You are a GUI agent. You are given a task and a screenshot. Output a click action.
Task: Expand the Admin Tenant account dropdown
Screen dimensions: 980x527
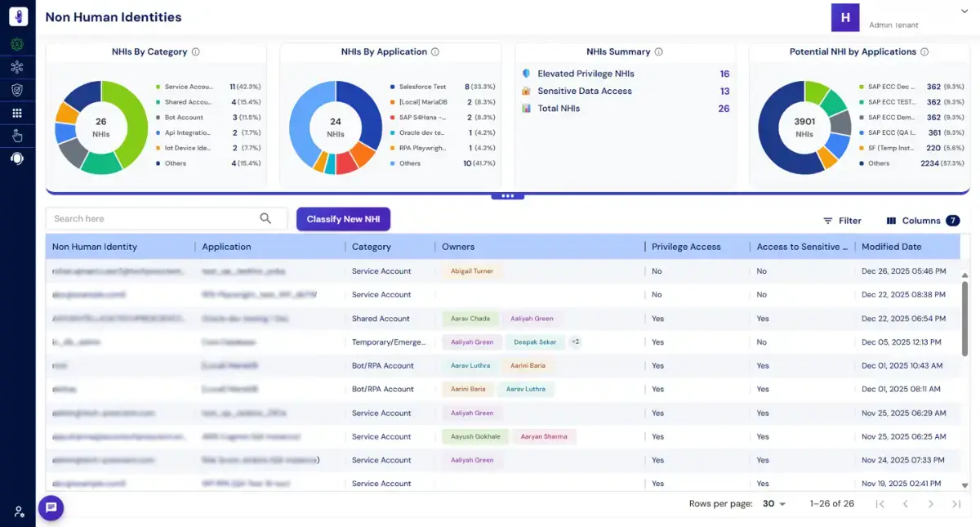[963, 10]
